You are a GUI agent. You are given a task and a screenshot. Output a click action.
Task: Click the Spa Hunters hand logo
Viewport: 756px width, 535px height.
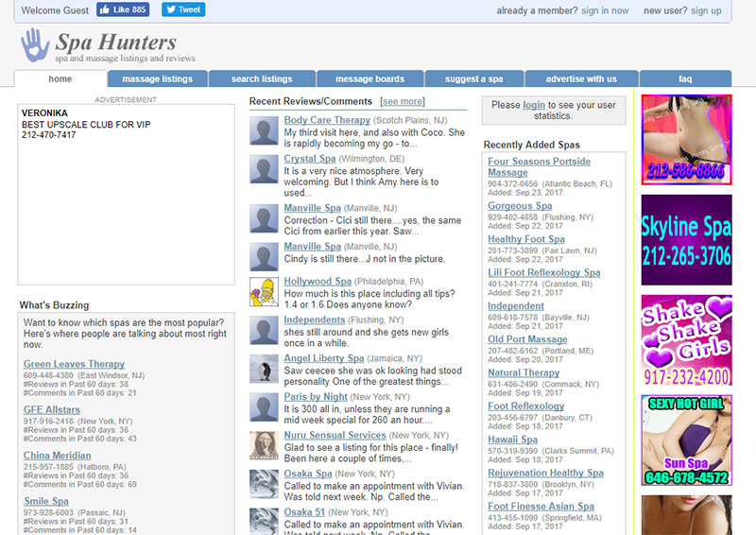36,45
